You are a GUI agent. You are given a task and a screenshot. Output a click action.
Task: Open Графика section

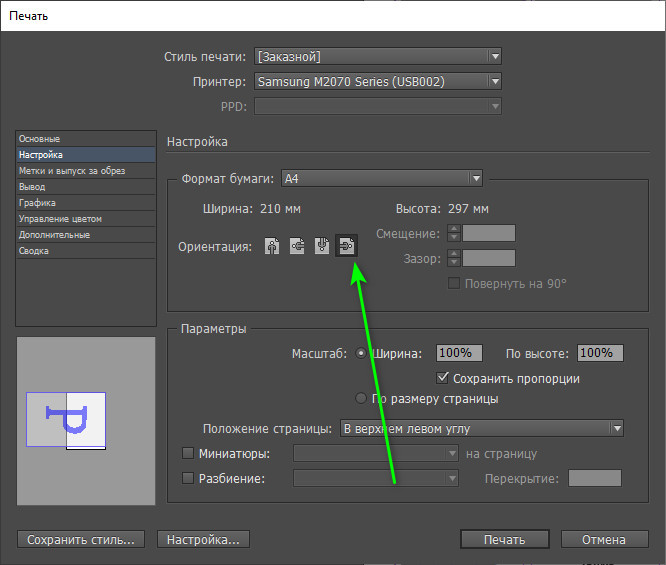point(86,203)
